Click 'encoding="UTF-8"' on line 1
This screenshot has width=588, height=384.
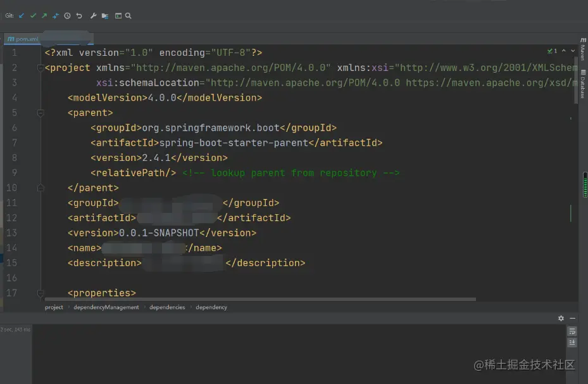pos(205,53)
